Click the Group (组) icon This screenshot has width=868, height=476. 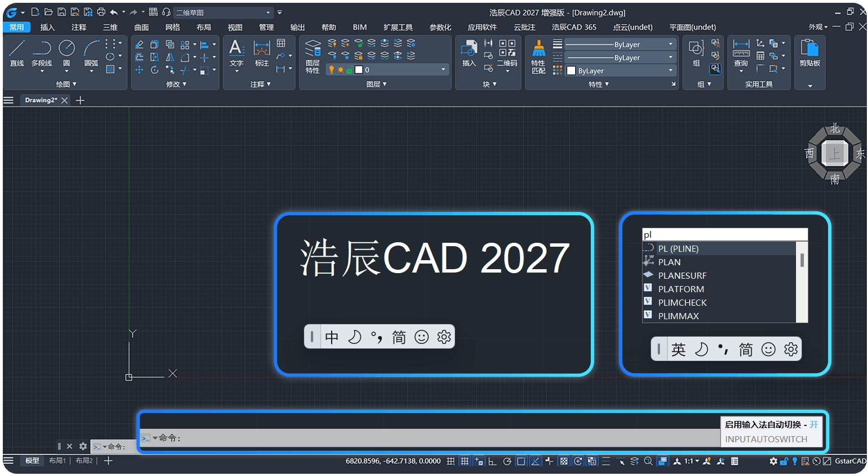(697, 53)
